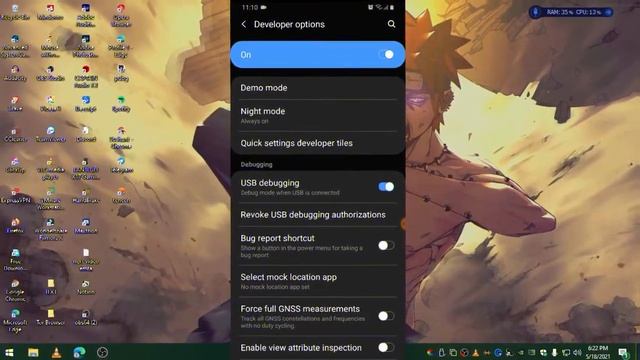Open Night mode setting
Viewport: 640px width, 360px height.
318,115
